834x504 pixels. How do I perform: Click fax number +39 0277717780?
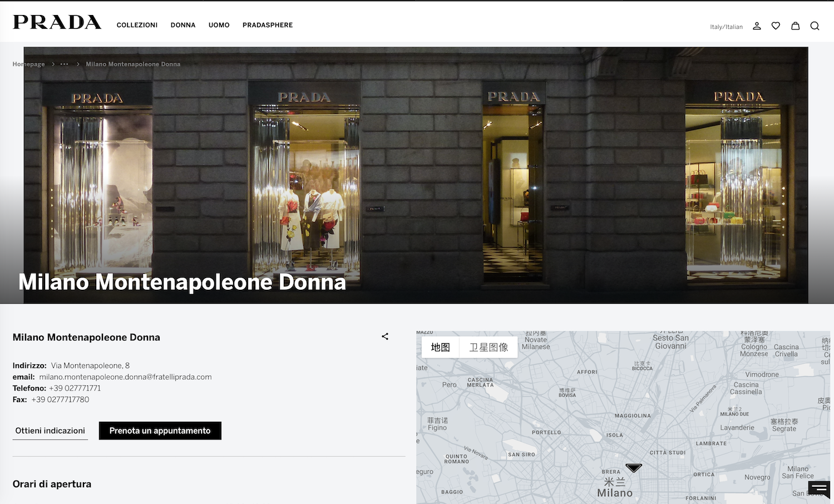pos(60,399)
